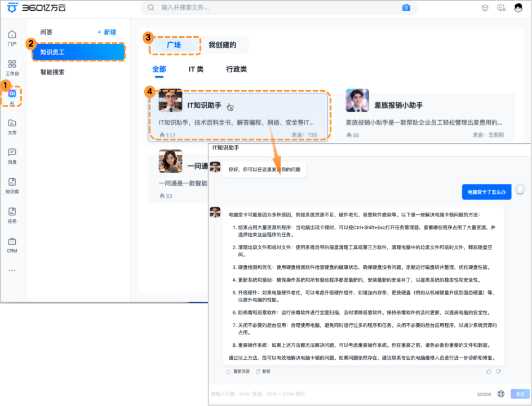The height and width of the screenshot is (406, 532).
Task: Click the 一问通 avatar thumbnail
Action: pyautogui.click(x=170, y=161)
